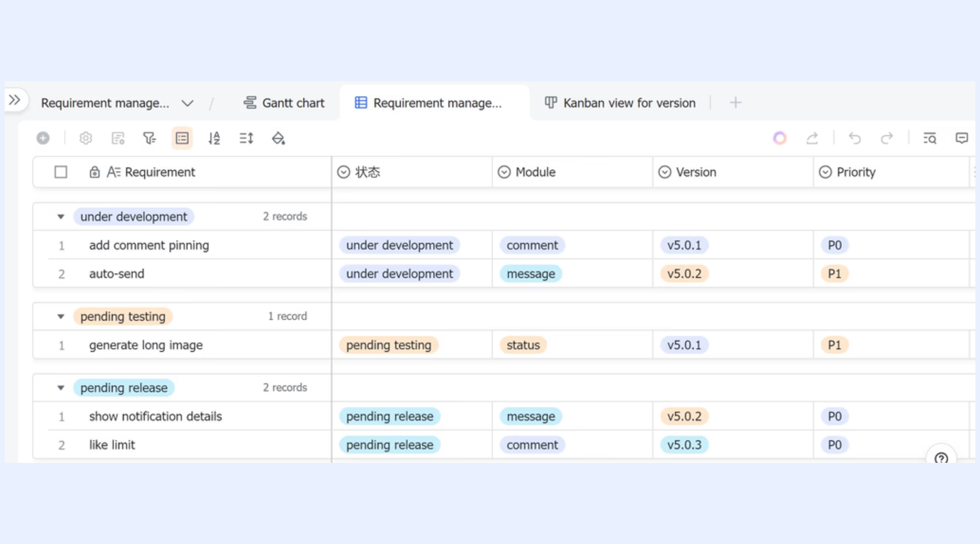
Task: Click the lock icon in Requirement header
Action: (94, 172)
